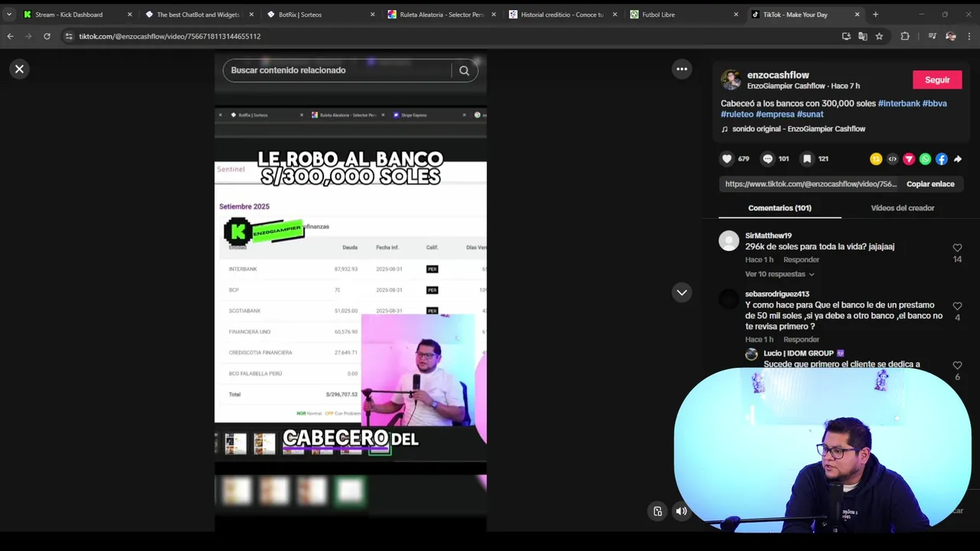
Task: Toggle video mute speaker icon
Action: tap(681, 511)
